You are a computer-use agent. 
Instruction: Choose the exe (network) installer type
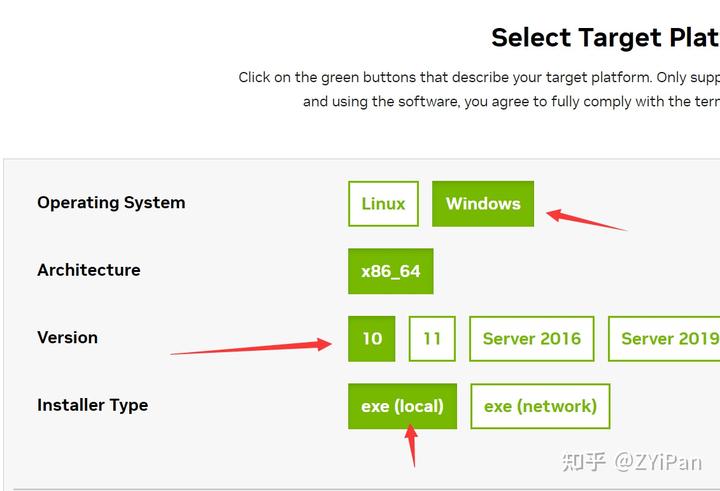point(540,406)
